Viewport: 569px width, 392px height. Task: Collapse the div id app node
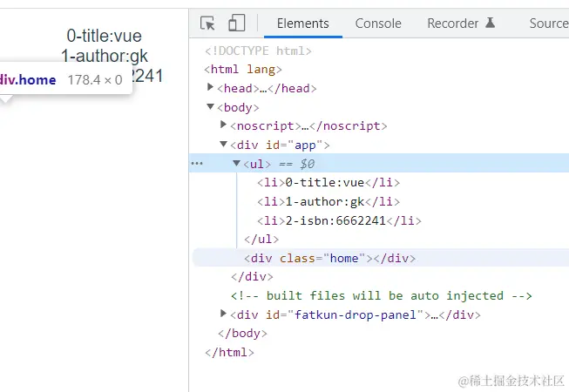point(224,144)
